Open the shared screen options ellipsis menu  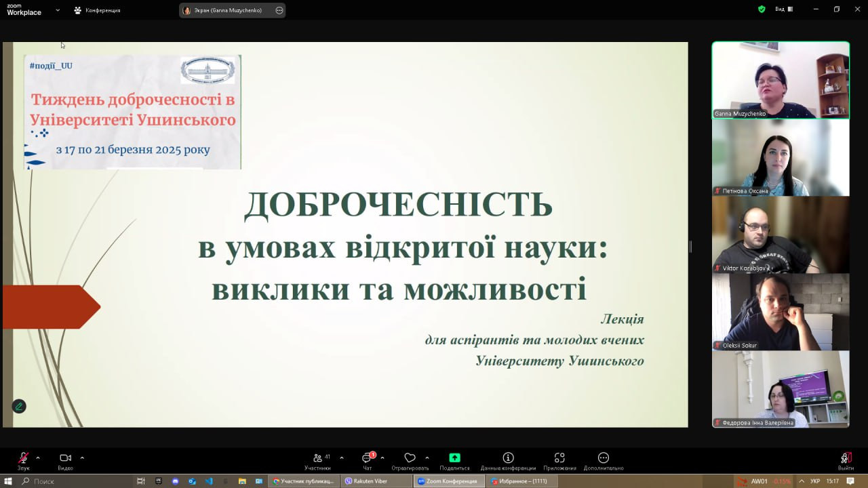279,10
